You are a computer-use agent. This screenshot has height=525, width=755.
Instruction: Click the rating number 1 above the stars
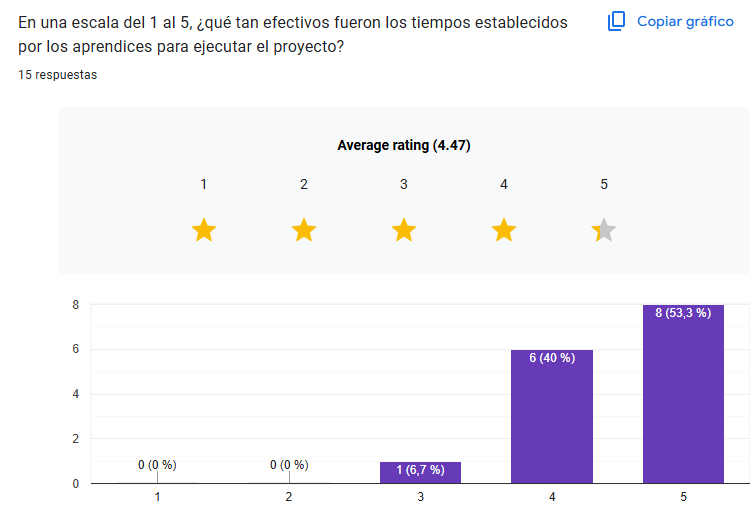coord(204,184)
